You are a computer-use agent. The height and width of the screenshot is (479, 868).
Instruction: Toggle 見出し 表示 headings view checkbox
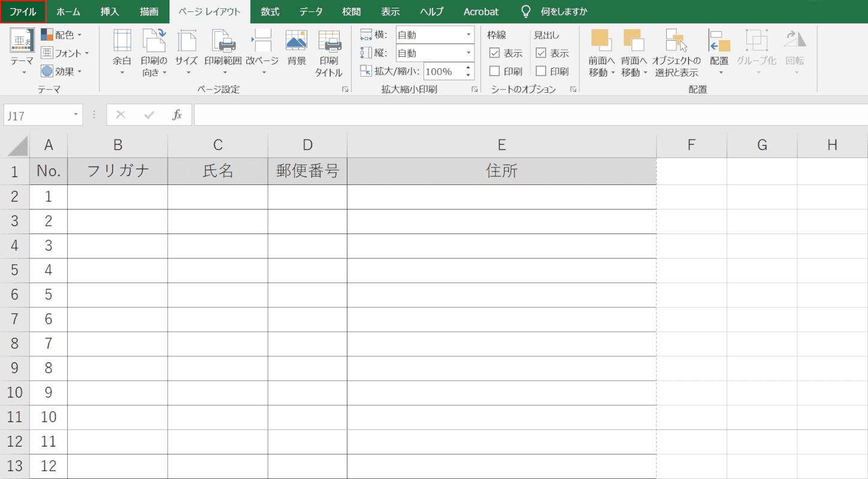(541, 53)
